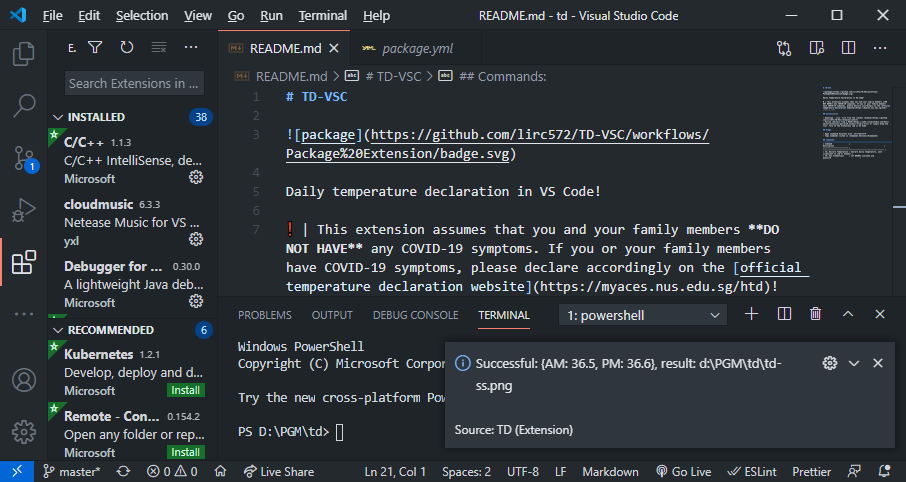Viewport: 906px width, 482px height.
Task: Open the Run and Debug view
Action: [24, 210]
